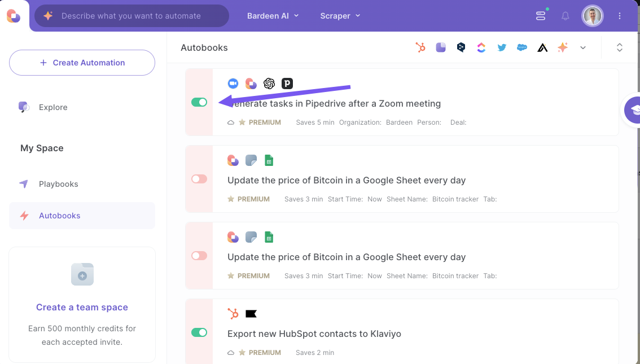Open Generate tasks in Pipedrive after Zoom meeting
The height and width of the screenshot is (364, 640).
334,104
